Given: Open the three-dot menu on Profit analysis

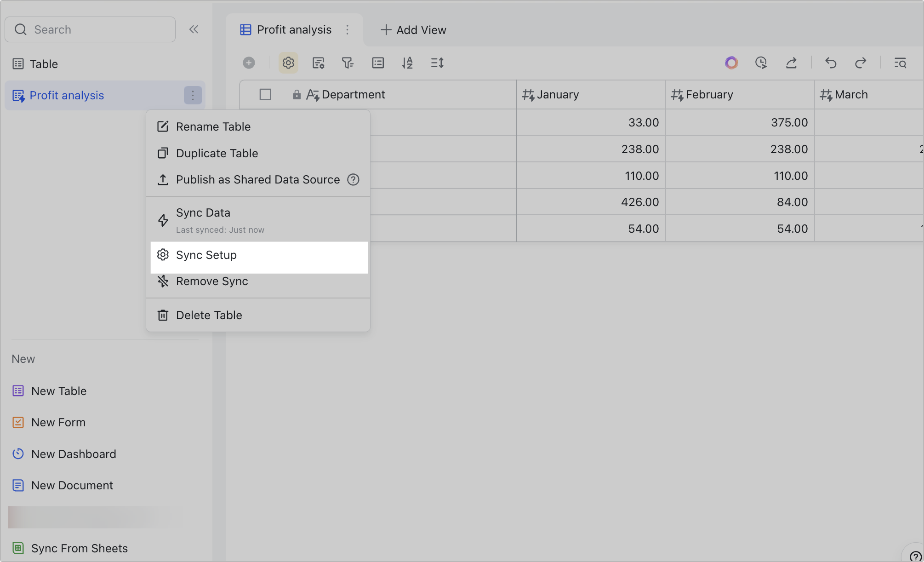Looking at the screenshot, I should coord(193,95).
